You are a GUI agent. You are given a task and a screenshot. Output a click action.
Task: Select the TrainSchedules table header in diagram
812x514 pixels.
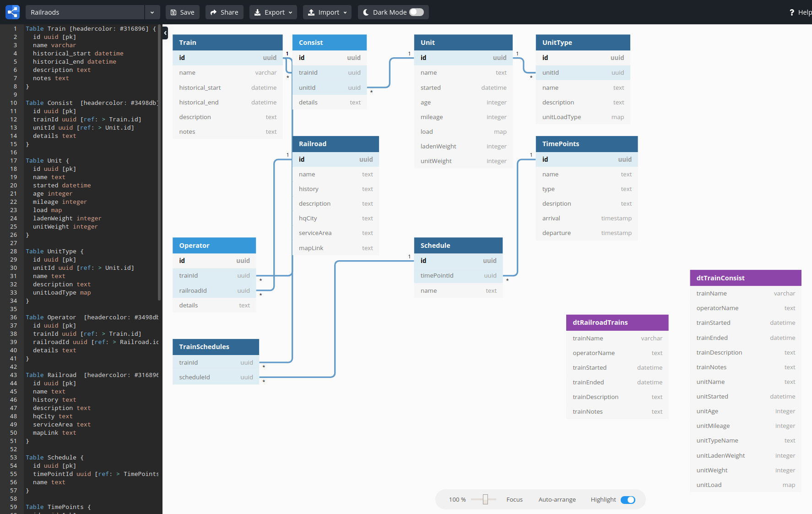click(x=216, y=347)
